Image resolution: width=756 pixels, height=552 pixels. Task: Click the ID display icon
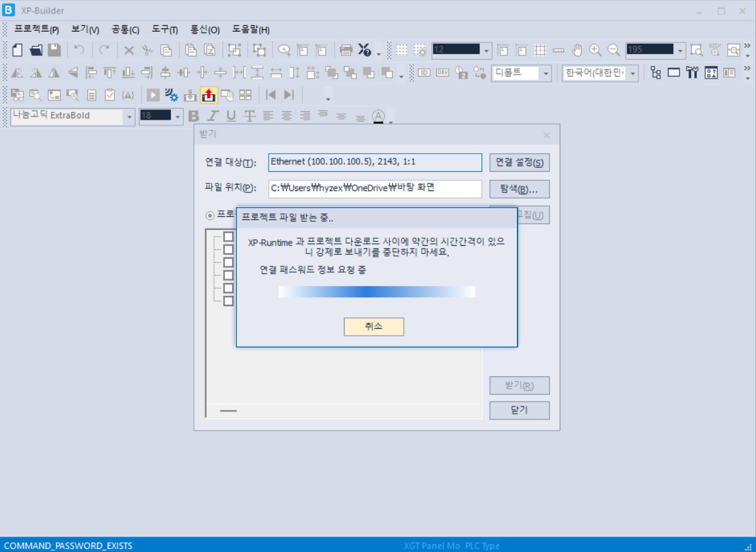[424, 73]
